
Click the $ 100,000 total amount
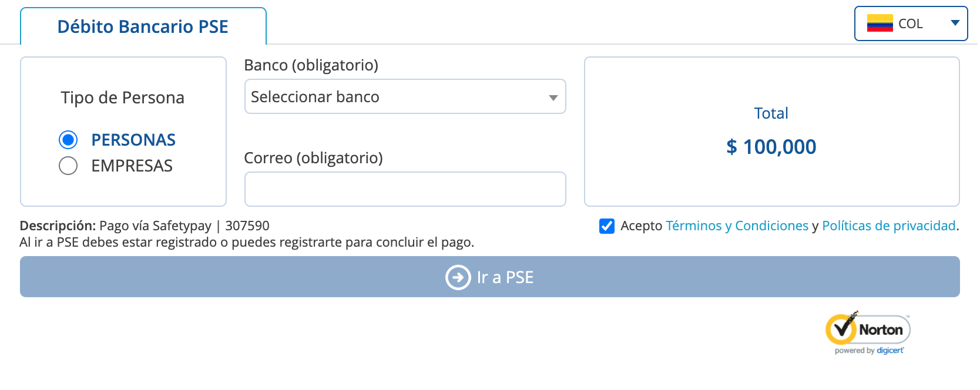tap(771, 147)
